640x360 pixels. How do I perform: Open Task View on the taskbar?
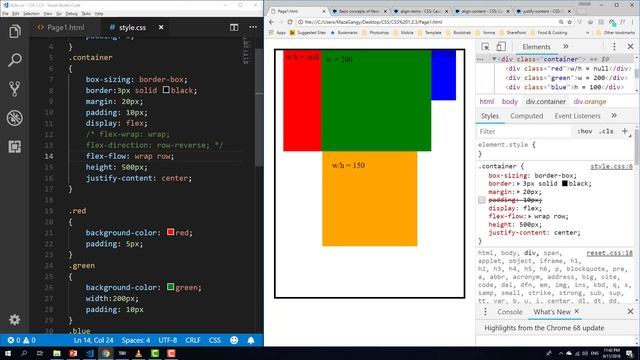pos(40,353)
